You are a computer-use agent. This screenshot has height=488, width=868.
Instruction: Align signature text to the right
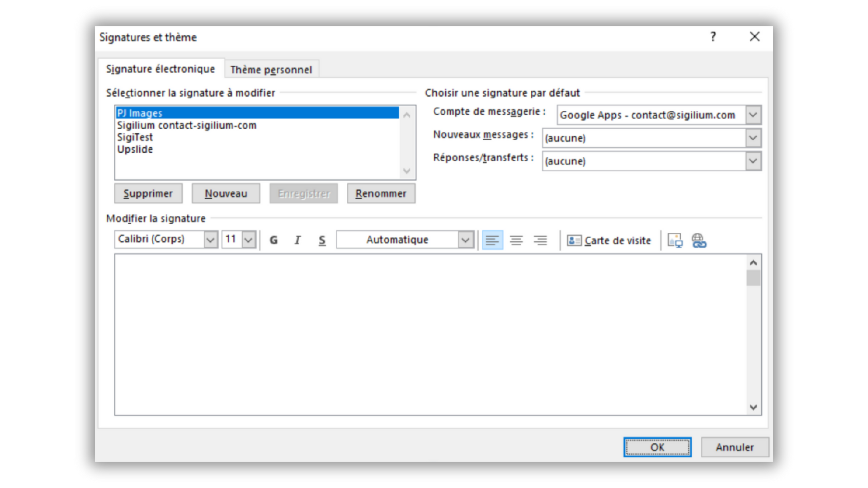tap(540, 240)
